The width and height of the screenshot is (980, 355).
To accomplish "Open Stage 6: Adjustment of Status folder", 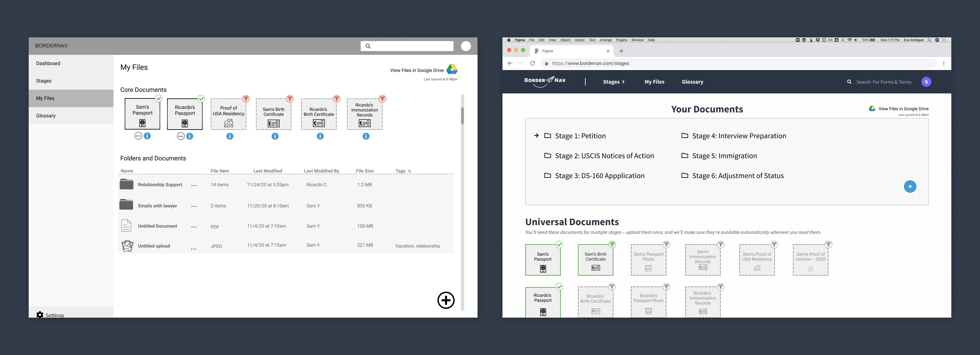I will tap(732, 176).
